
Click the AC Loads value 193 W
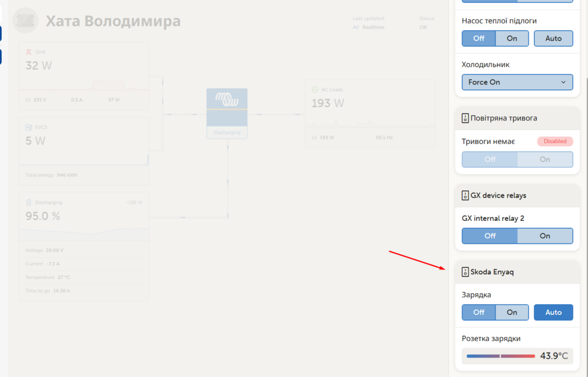pos(328,103)
